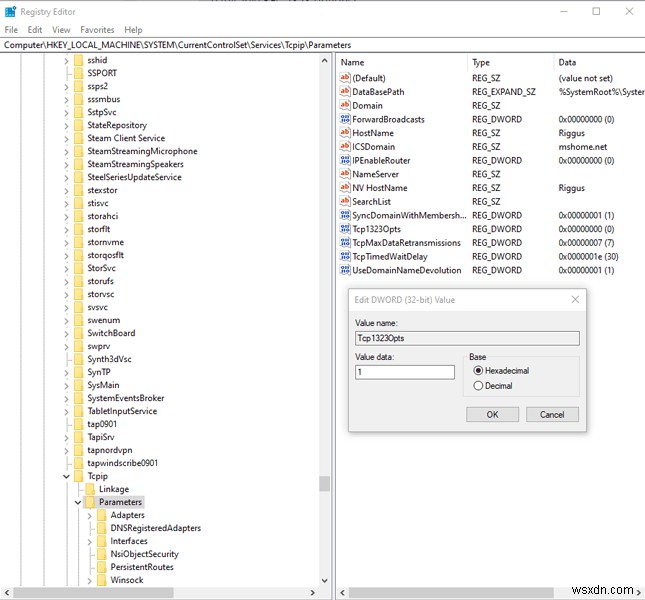Expand the SwitchBoard tree node

(x=66, y=334)
